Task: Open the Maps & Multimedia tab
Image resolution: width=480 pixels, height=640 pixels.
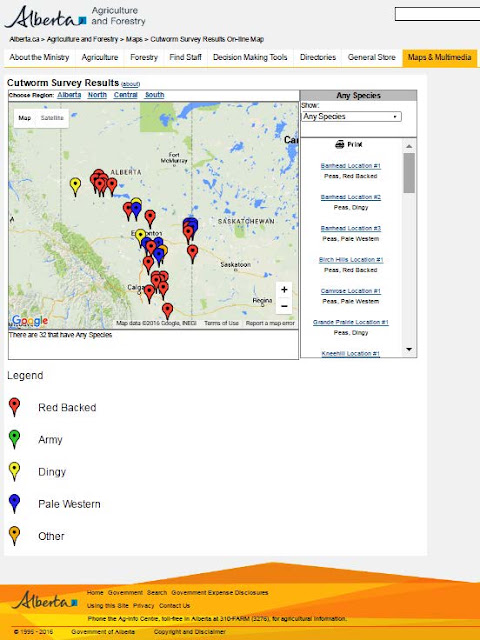Action: (x=439, y=58)
